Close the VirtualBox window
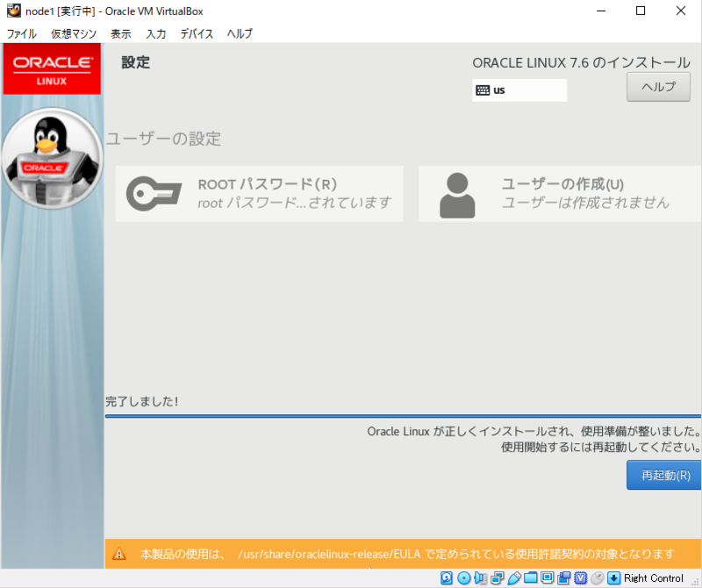Viewport: 702px width, 588px height. click(x=681, y=11)
